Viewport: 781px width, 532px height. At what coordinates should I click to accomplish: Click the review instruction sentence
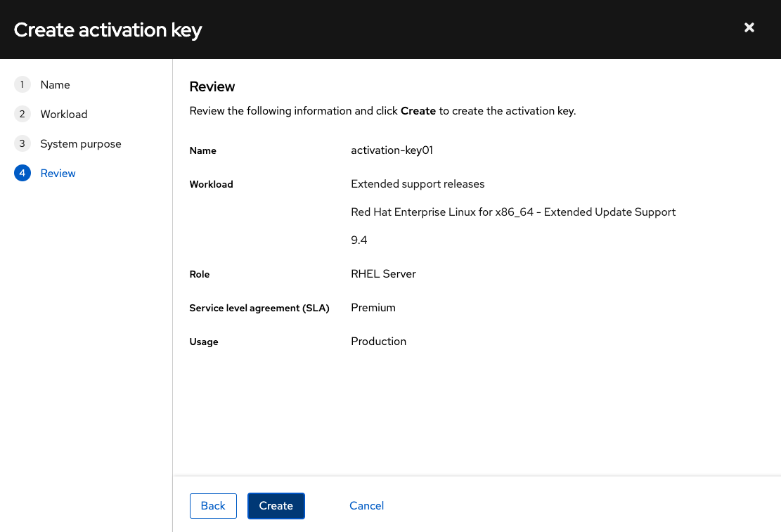382,111
